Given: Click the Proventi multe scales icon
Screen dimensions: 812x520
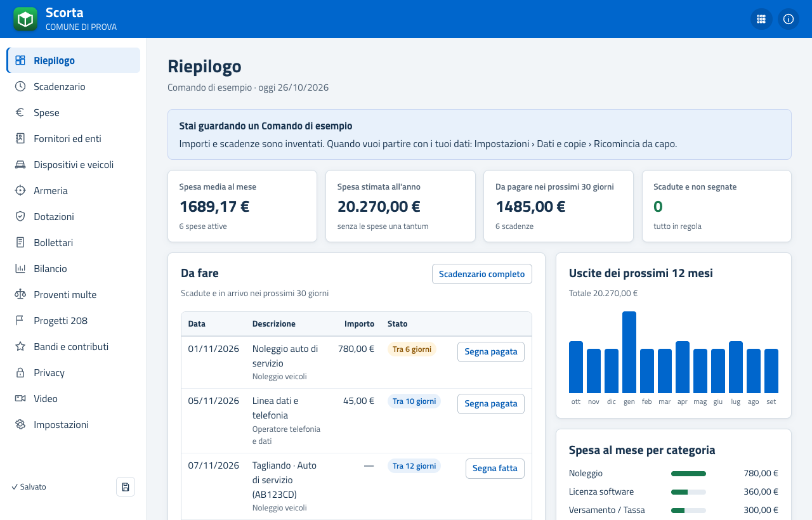Looking at the screenshot, I should tap(20, 294).
